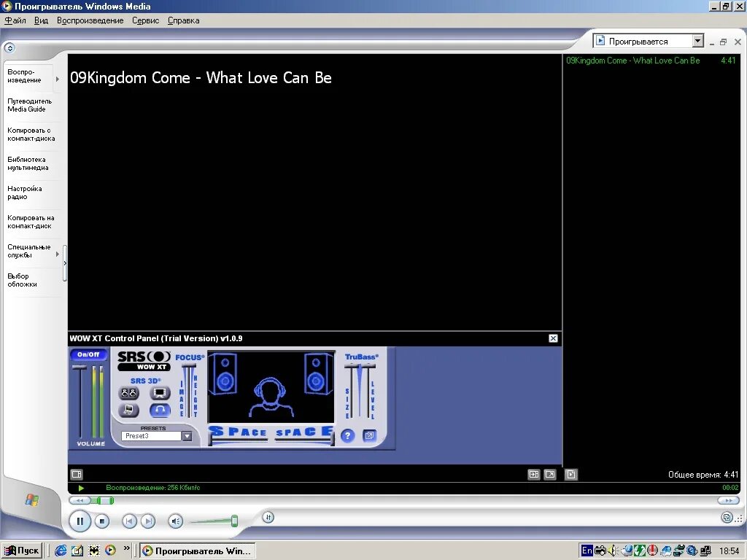This screenshot has width=747, height=560.
Task: Click the maximize video pane icon
Action: [533, 474]
